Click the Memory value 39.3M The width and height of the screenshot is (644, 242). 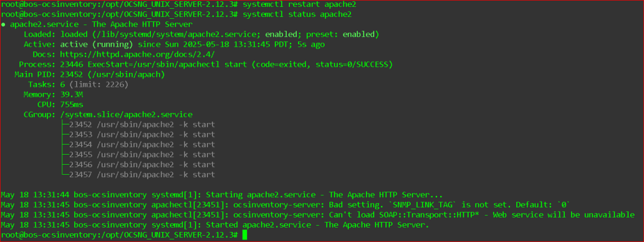[x=72, y=94]
